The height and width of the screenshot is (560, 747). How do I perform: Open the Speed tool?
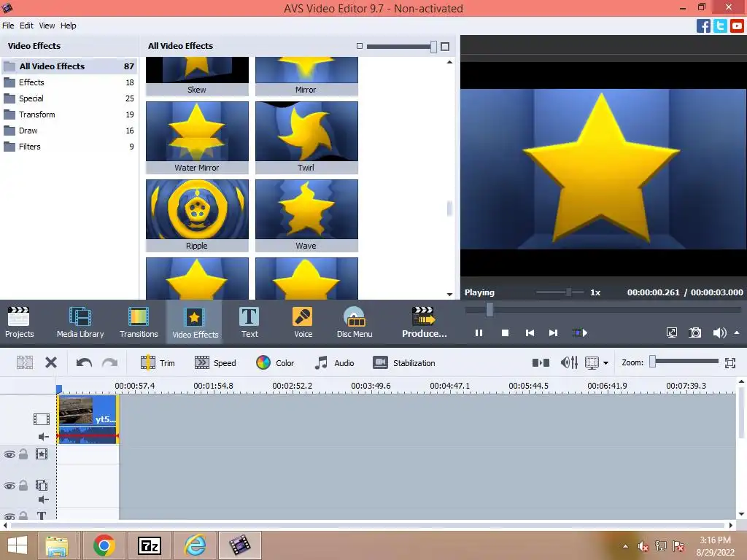(x=215, y=363)
